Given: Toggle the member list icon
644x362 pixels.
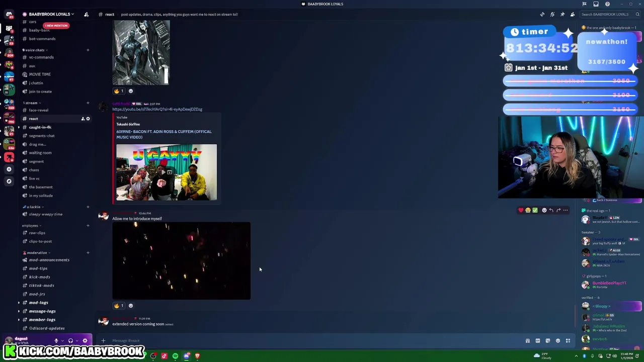Looking at the screenshot, I should tap(572, 14).
